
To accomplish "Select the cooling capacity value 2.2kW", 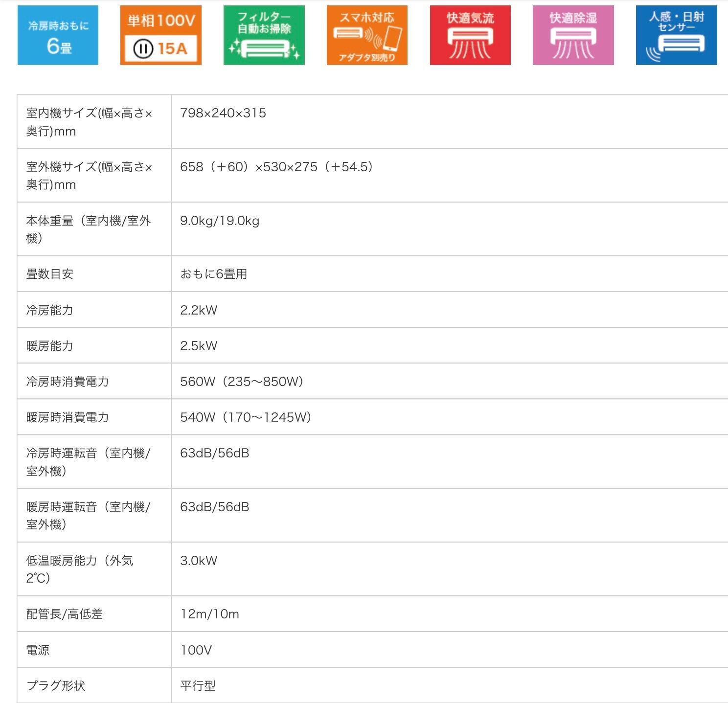I will tap(199, 310).
